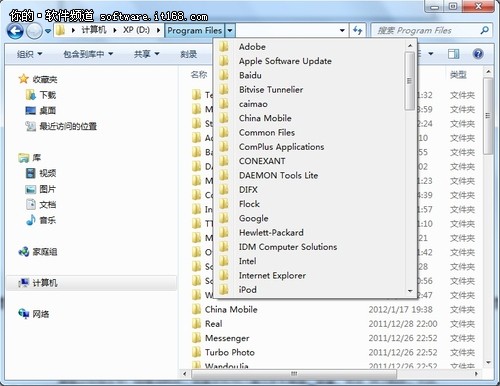The height and width of the screenshot is (386, 500).
Task: Click the Back navigation arrow
Action: [x=15, y=31]
